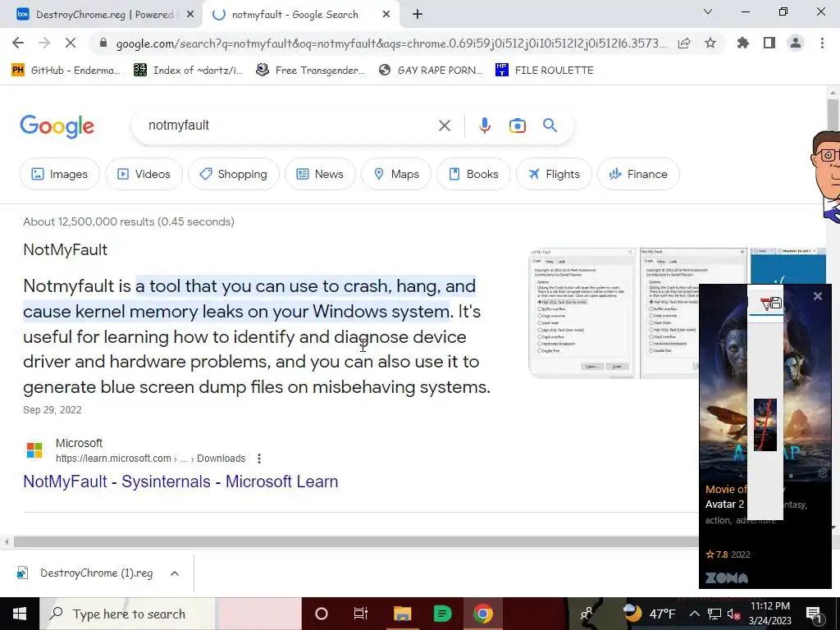Show hidden tray icons chevron
Screen dimensions: 840x630
click(694, 614)
